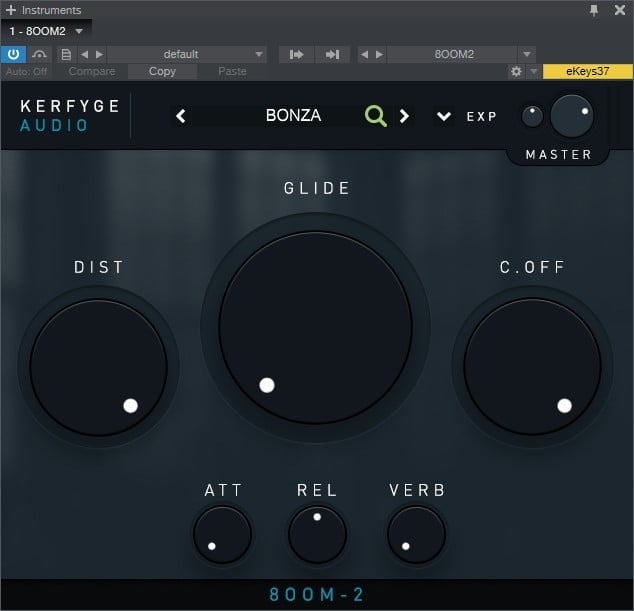The image size is (634, 611).
Task: Click the plus icon beside Instruments
Action: [10, 10]
